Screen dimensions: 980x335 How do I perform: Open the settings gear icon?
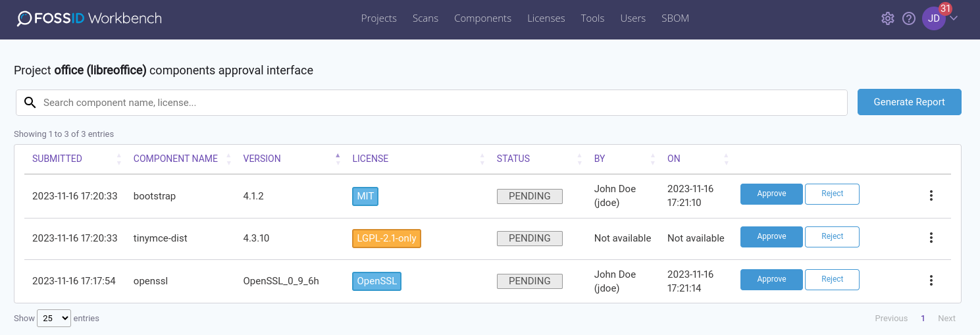pyautogui.click(x=888, y=18)
